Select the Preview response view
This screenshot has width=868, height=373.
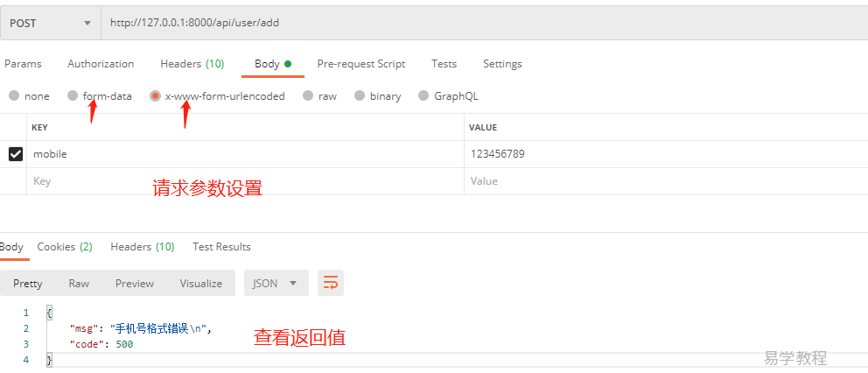point(135,283)
